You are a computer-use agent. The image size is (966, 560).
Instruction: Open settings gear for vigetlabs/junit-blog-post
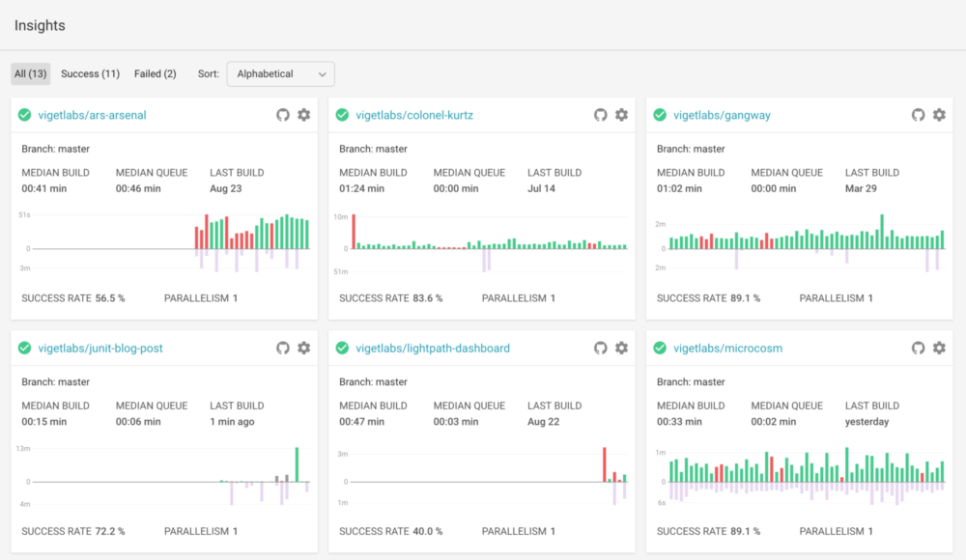click(303, 348)
